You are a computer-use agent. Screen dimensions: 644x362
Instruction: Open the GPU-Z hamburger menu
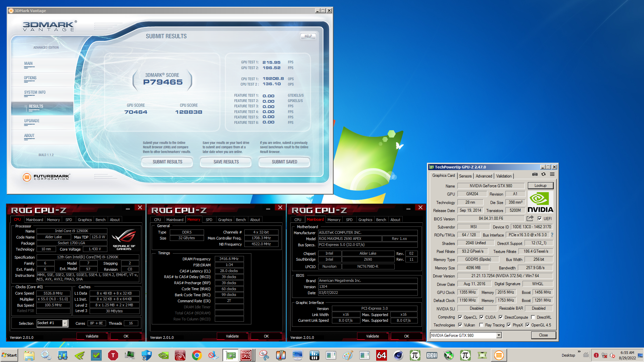tap(552, 174)
